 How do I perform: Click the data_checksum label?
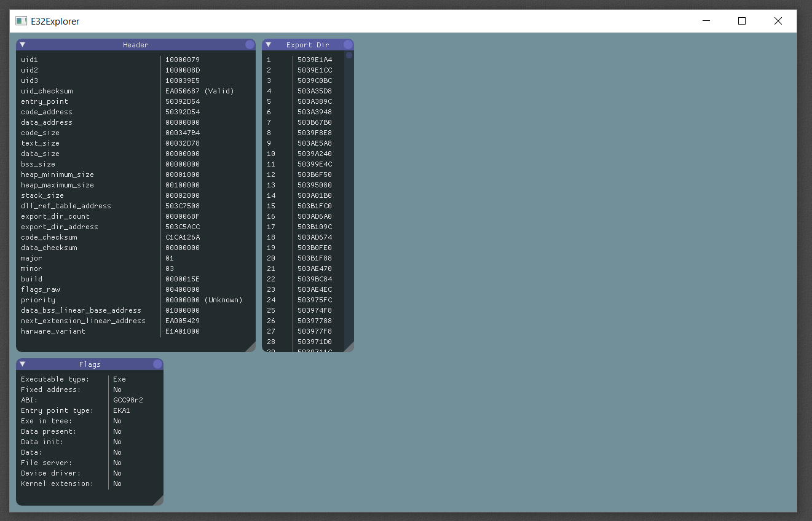[49, 248]
